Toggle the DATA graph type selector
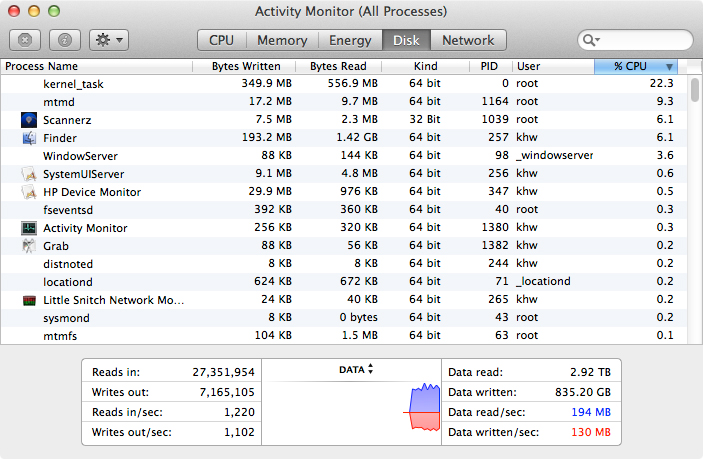Image resolution: width=703 pixels, height=459 pixels. (x=356, y=369)
